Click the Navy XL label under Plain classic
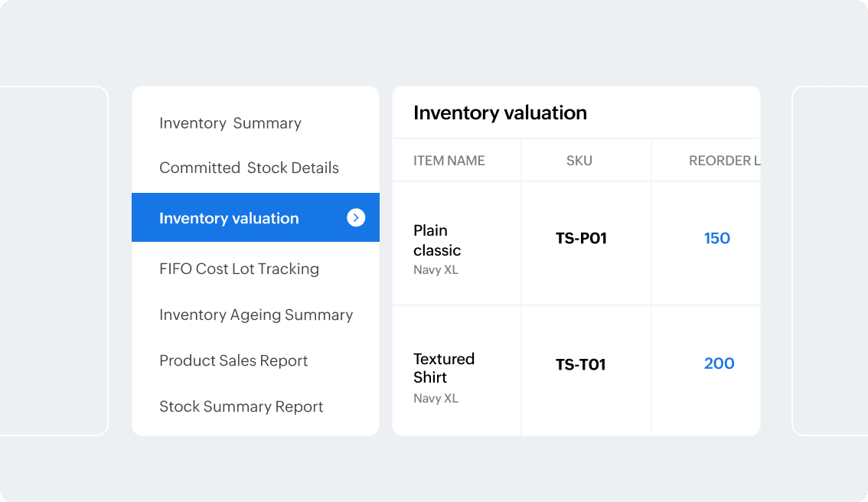868x502 pixels. coord(436,269)
